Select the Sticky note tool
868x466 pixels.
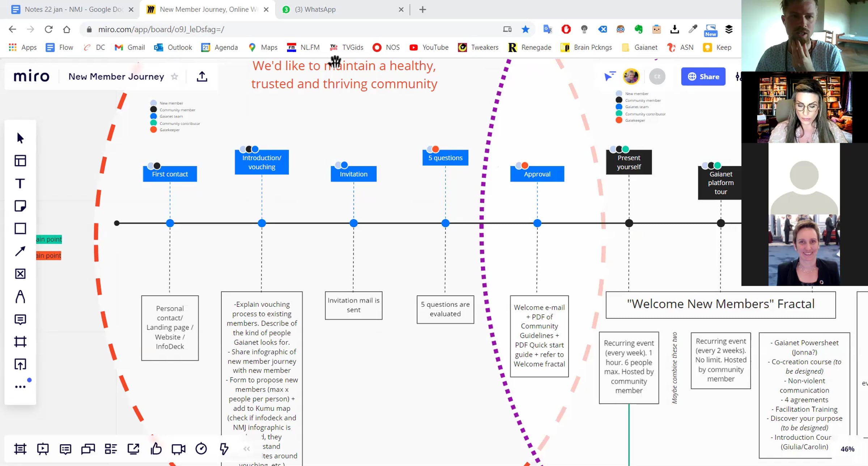coord(20,206)
